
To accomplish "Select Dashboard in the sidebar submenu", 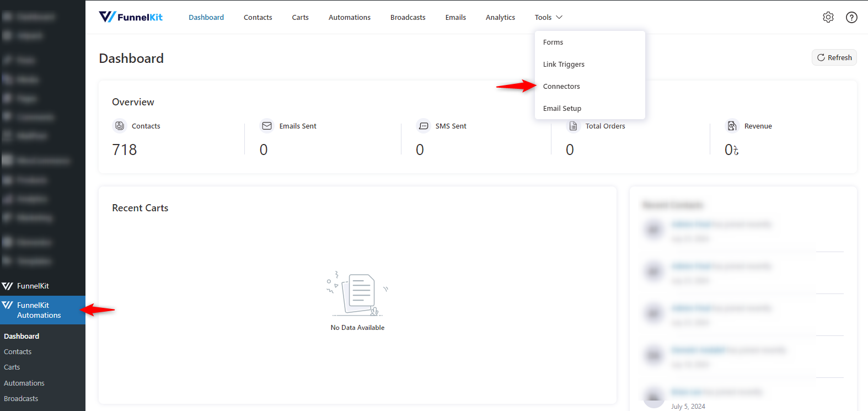I will pyautogui.click(x=22, y=336).
